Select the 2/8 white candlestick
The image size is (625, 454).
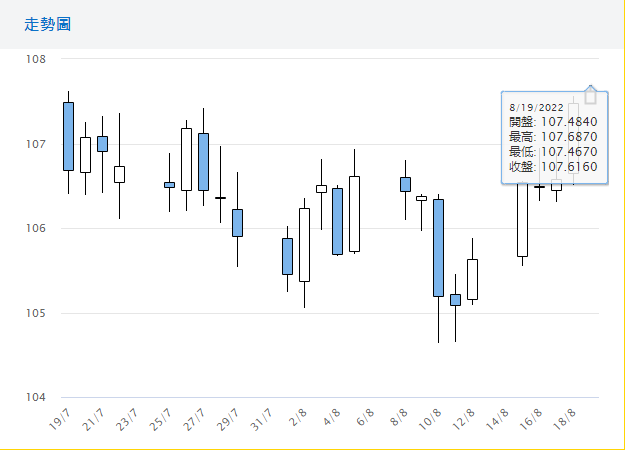[304, 244]
